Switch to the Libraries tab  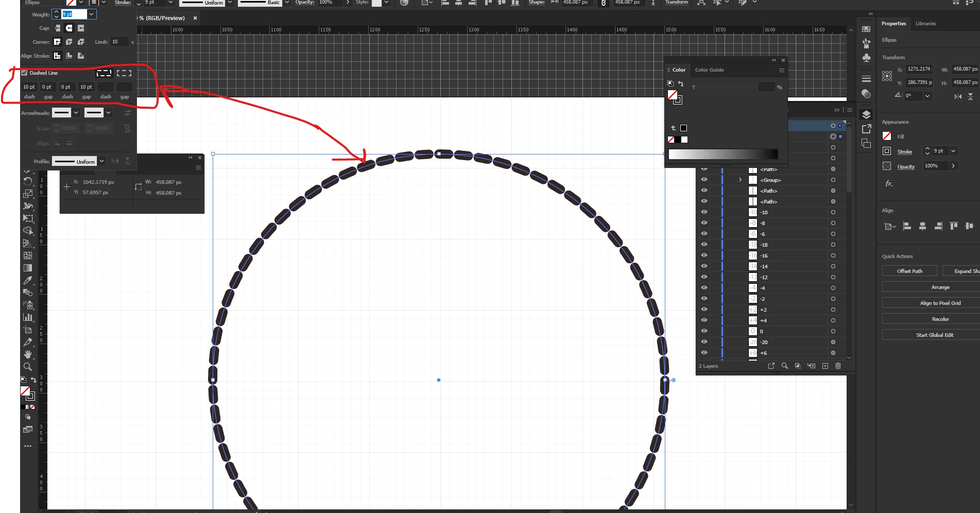[925, 24]
